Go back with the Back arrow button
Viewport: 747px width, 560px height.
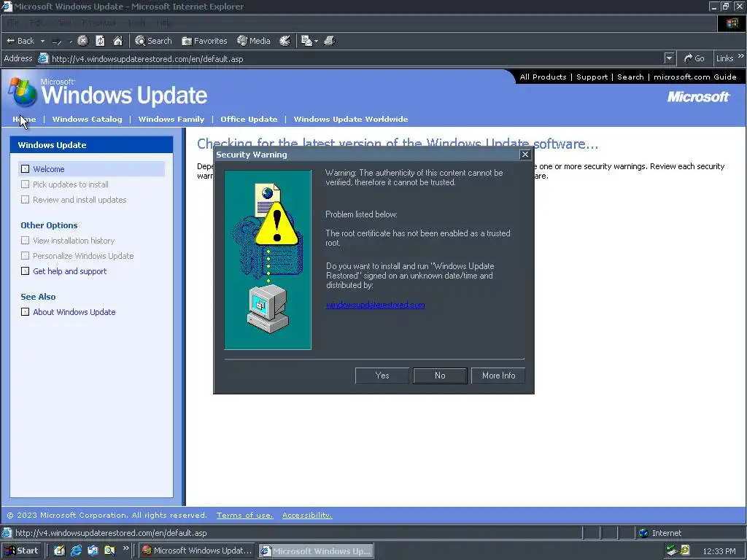click(20, 41)
